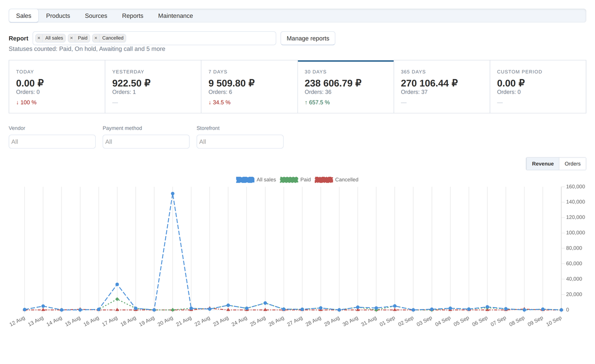
Task: Remove the Cancelled report tag
Action: coord(96,38)
